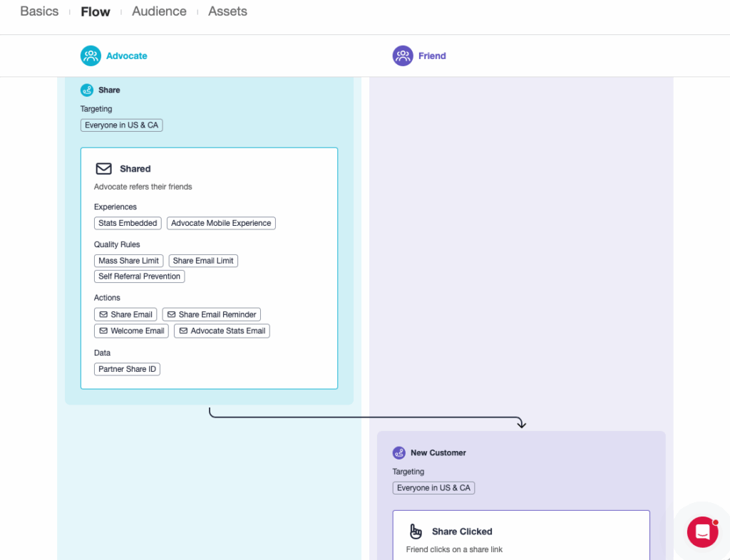Switch to the Audience tab

[x=159, y=11]
